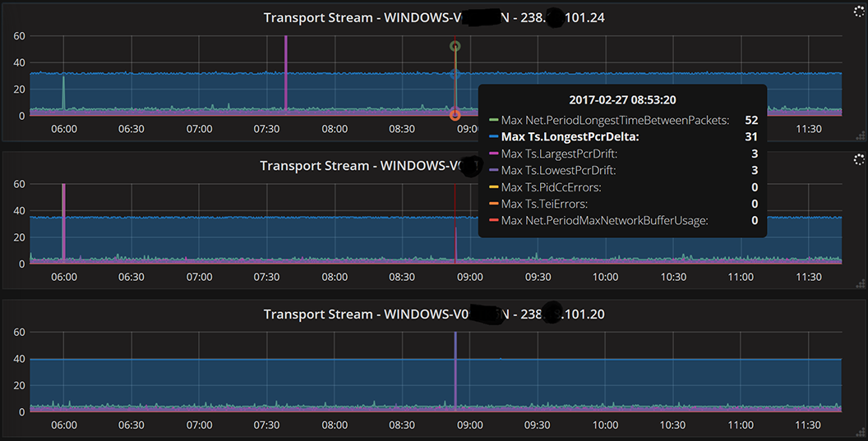Click the orange circle marker at zero

tap(455, 115)
